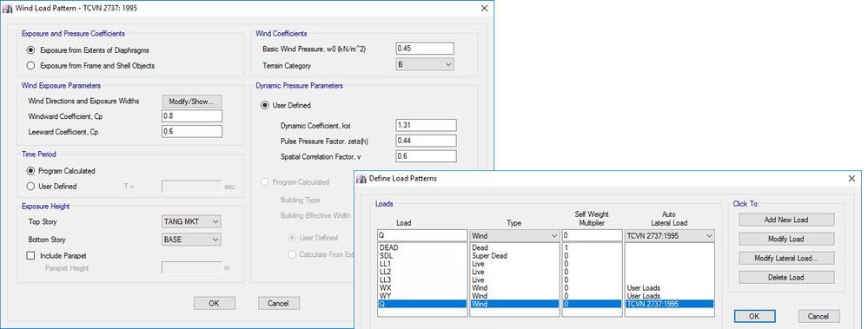Select User Defined building effective width

click(313, 238)
